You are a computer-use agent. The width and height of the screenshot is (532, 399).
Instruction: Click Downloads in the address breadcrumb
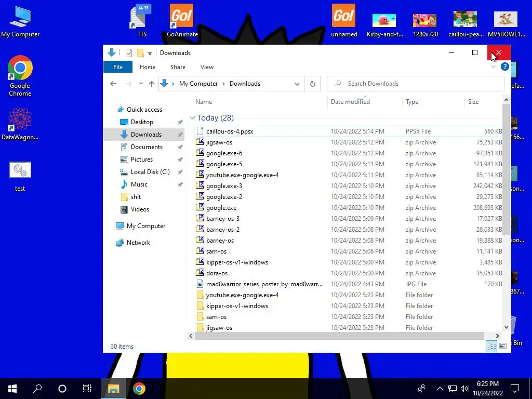point(245,84)
